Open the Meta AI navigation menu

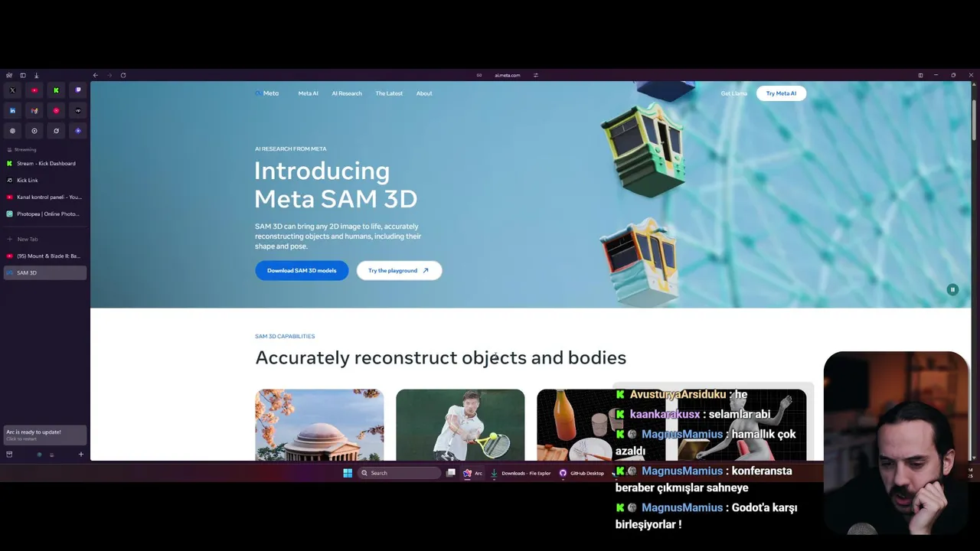(308, 93)
